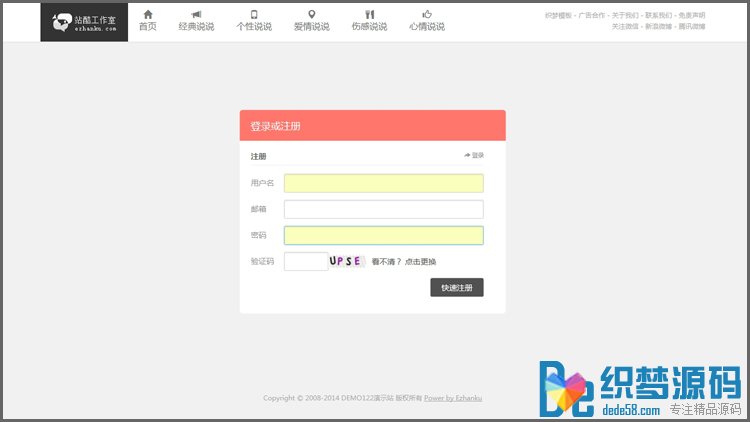Focus the 邮箱 input field
This screenshot has width=750, height=422.
[x=384, y=209]
